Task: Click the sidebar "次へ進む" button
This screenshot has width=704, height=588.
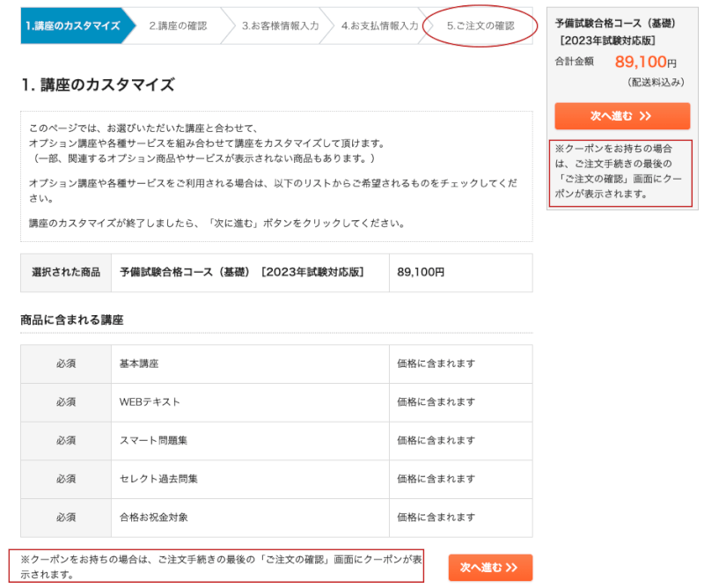Action: point(621,115)
